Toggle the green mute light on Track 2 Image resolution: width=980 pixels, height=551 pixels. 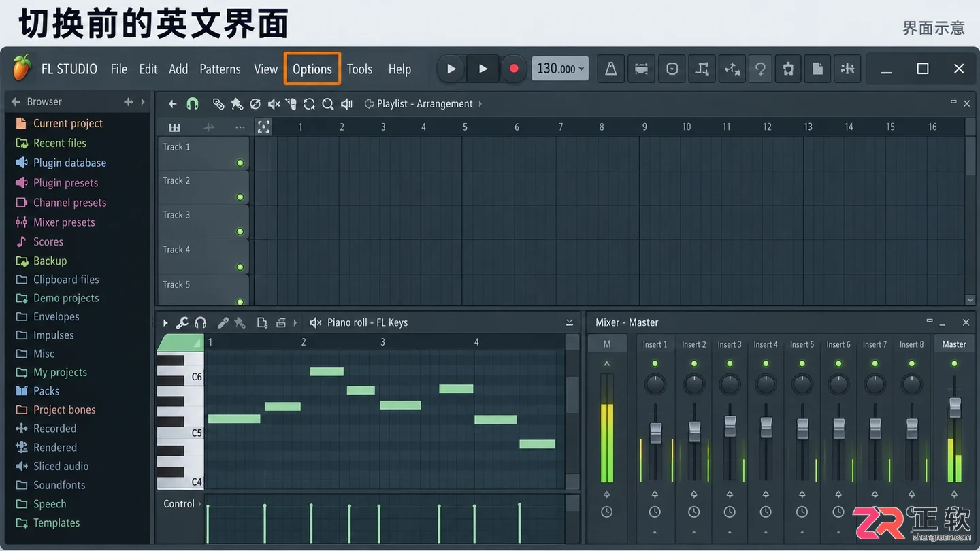pos(240,197)
